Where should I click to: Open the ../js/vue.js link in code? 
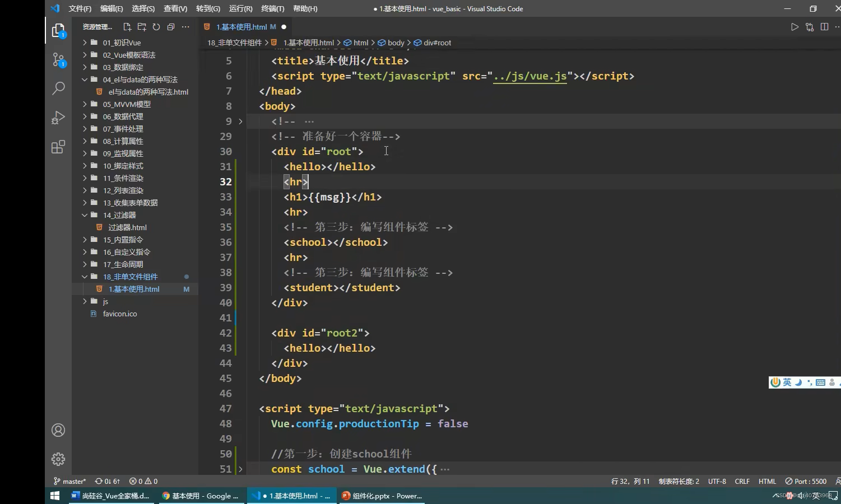[x=530, y=76]
